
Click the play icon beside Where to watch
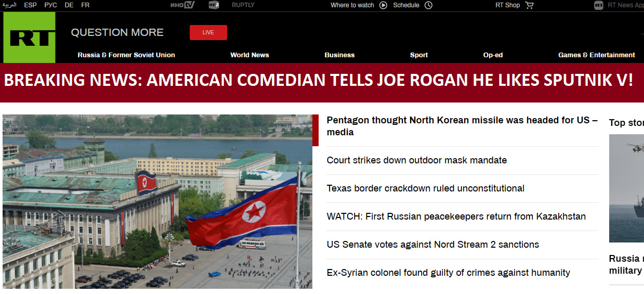(x=383, y=5)
